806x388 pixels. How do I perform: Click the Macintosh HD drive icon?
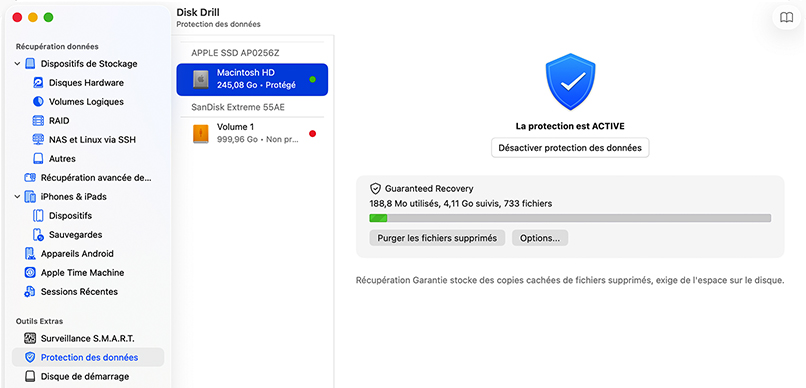click(x=201, y=80)
